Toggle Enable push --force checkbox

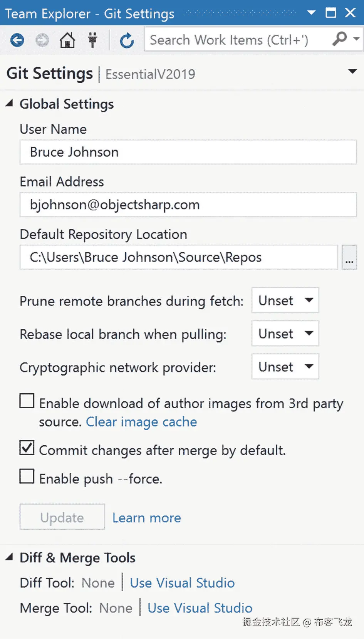click(27, 476)
